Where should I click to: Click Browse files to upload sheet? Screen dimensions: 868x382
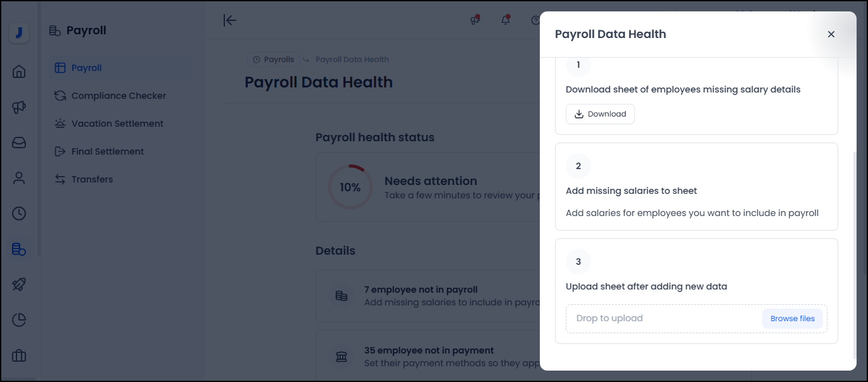point(792,319)
